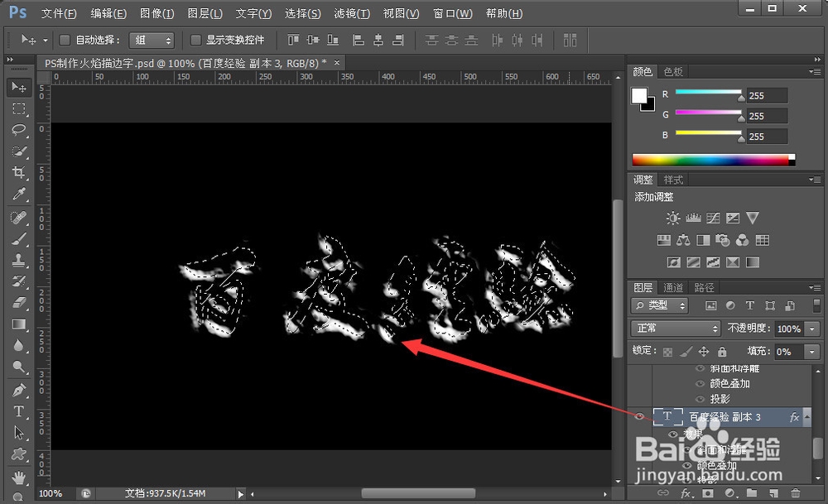Screen dimensions: 828x504
Task: Open the 类型 layer filter dropdown
Action: pos(660,305)
